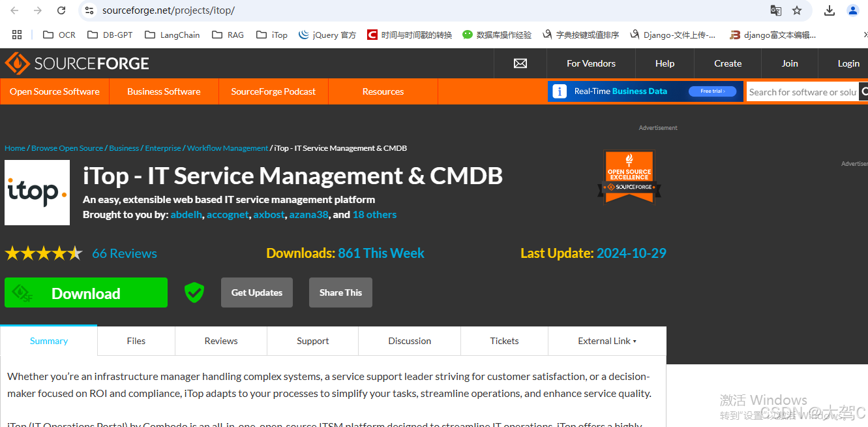This screenshot has width=868, height=427.
Task: Open the 66 Reviews link
Action: [x=125, y=253]
